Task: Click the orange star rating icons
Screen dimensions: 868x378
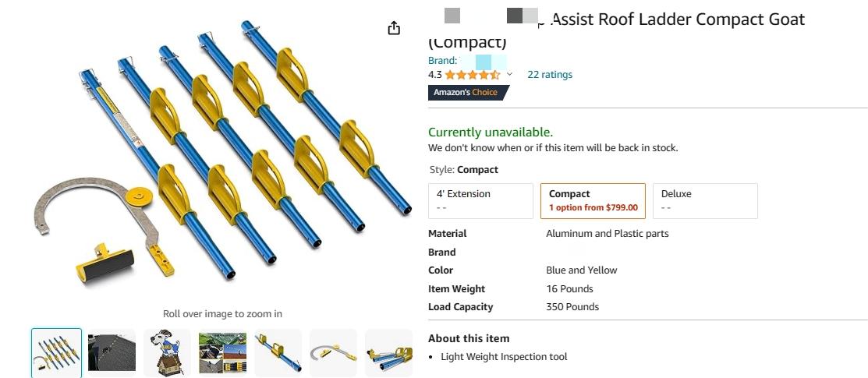Action: click(472, 75)
